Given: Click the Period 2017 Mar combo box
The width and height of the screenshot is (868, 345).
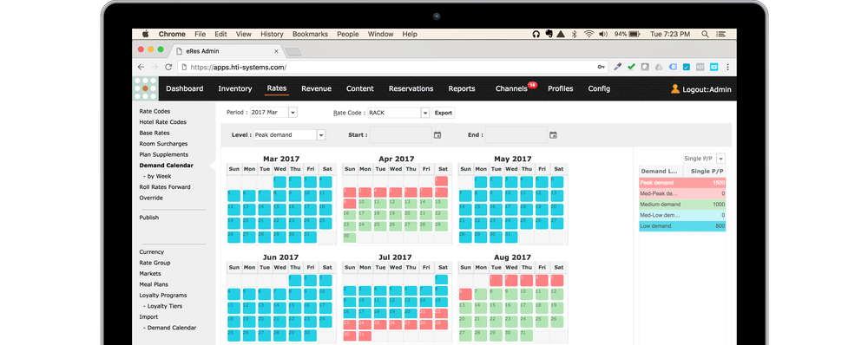Looking at the screenshot, I should pyautogui.click(x=273, y=113).
